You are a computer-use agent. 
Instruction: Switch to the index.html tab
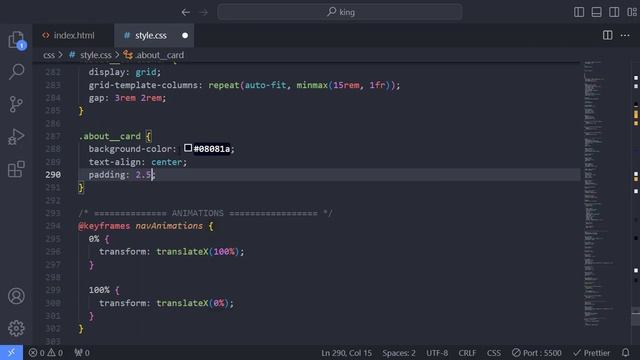tap(73, 36)
